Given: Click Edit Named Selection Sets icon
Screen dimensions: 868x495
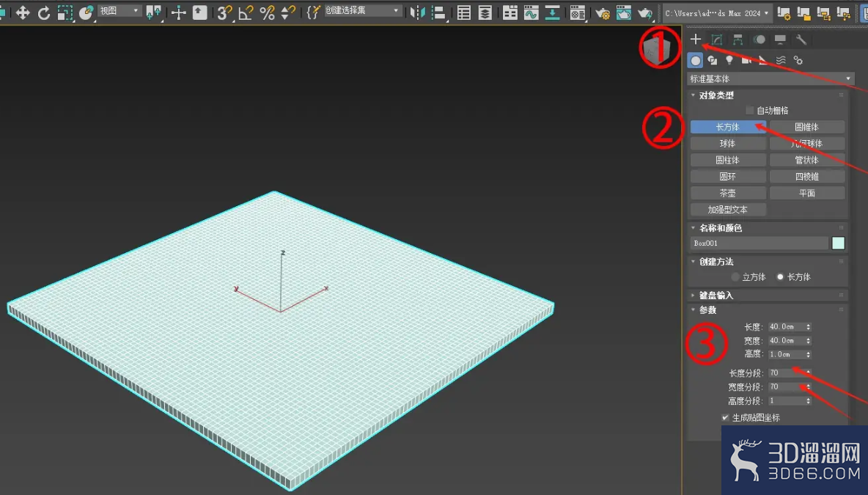Looking at the screenshot, I should (x=313, y=12).
